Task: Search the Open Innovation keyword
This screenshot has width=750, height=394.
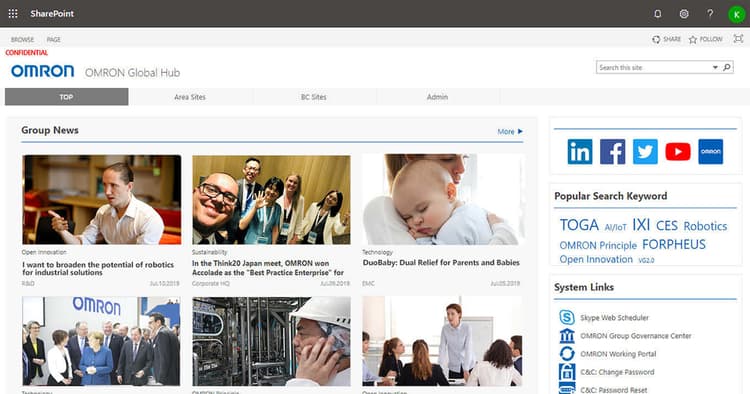Action: coord(596,259)
